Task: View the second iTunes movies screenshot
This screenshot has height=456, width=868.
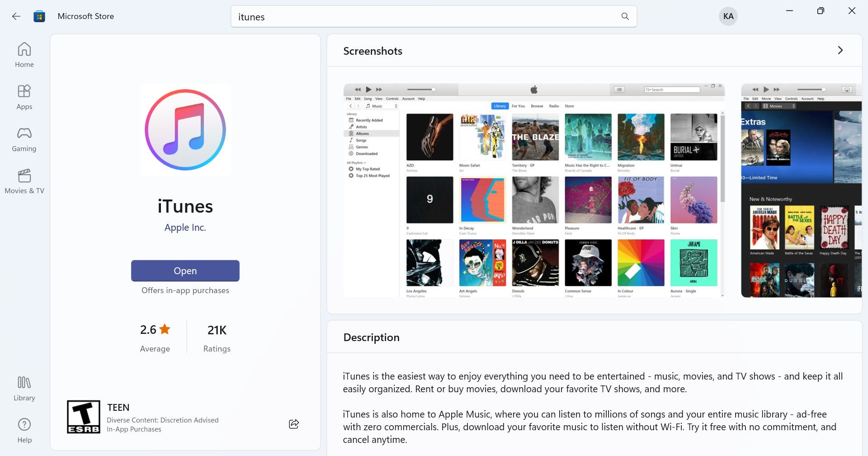Action: pyautogui.click(x=802, y=190)
